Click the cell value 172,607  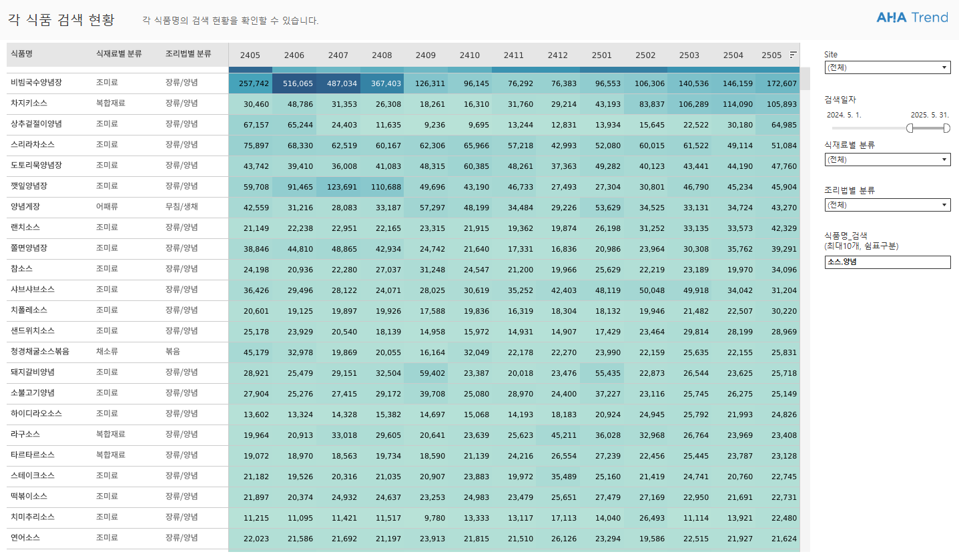781,83
